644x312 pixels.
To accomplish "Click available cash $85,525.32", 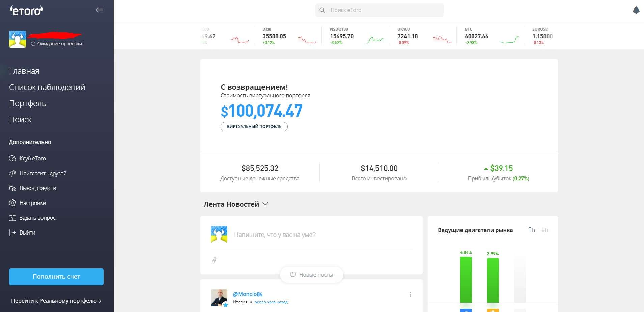I will coord(260,168).
